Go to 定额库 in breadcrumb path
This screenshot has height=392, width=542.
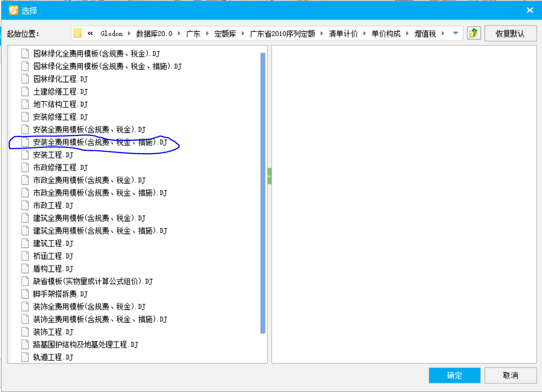click(225, 34)
